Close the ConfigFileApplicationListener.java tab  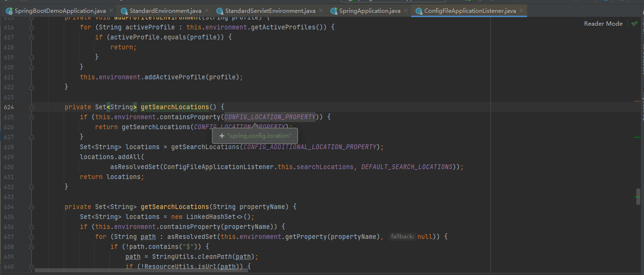click(x=521, y=10)
